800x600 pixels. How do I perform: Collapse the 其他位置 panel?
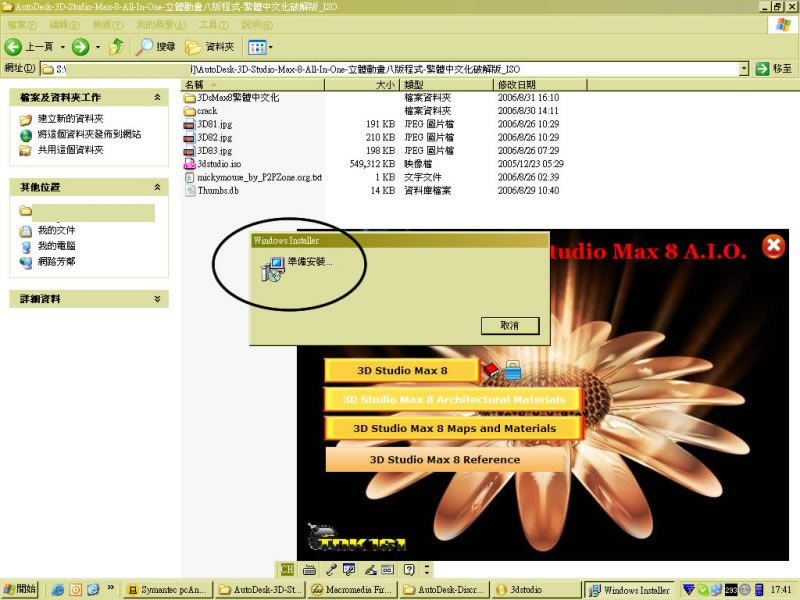click(157, 187)
